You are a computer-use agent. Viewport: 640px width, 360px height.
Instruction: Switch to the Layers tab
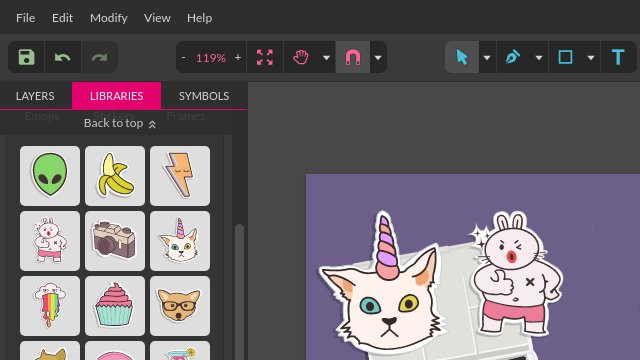tap(35, 96)
